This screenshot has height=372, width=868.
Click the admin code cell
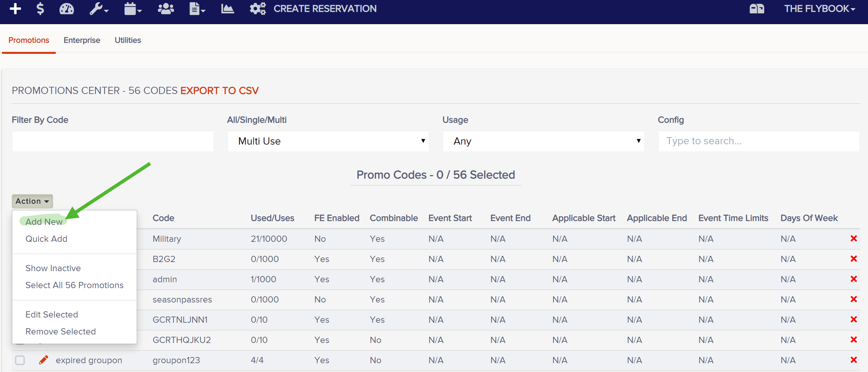(x=164, y=279)
